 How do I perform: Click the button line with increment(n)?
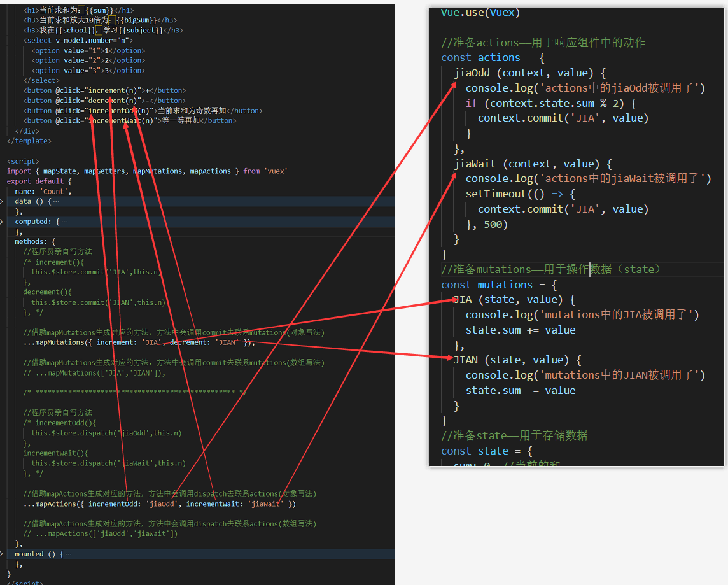tap(104, 90)
